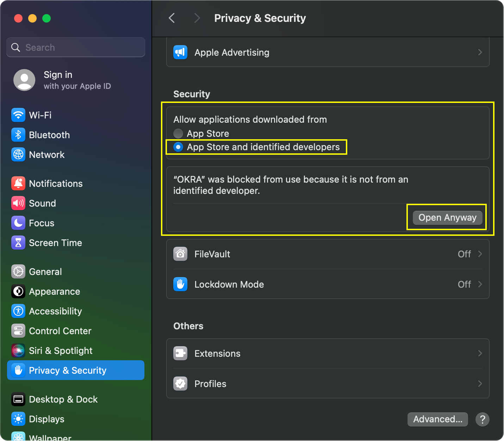
Task: Click the Appearance icon in sidebar
Action: [18, 291]
